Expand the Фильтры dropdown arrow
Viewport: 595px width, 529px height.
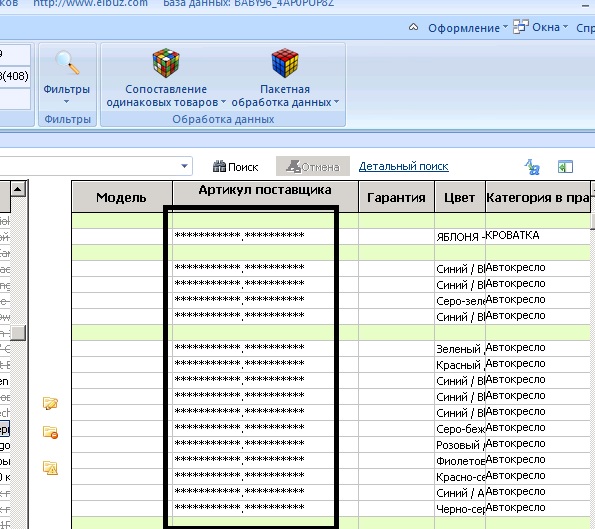coord(66,101)
